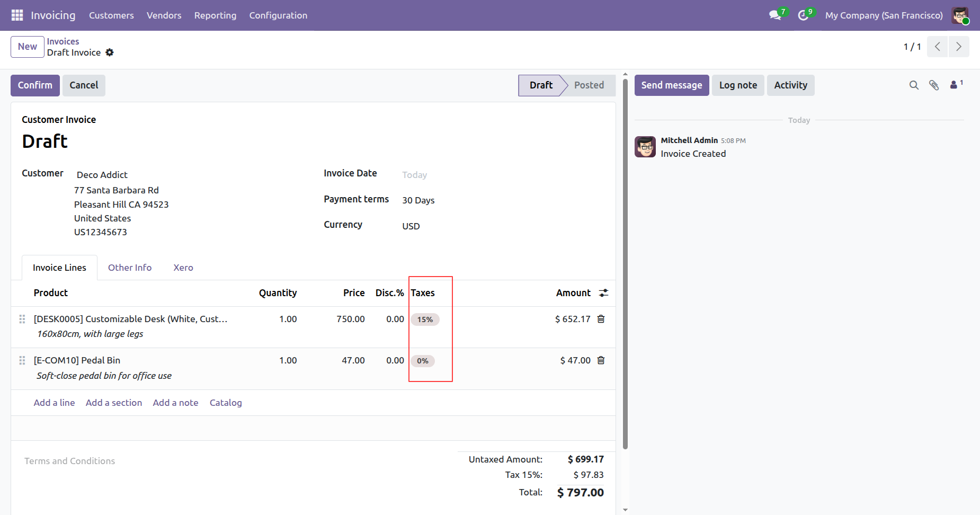Schedule an Activity
The width and height of the screenshot is (980, 515).
pos(790,85)
